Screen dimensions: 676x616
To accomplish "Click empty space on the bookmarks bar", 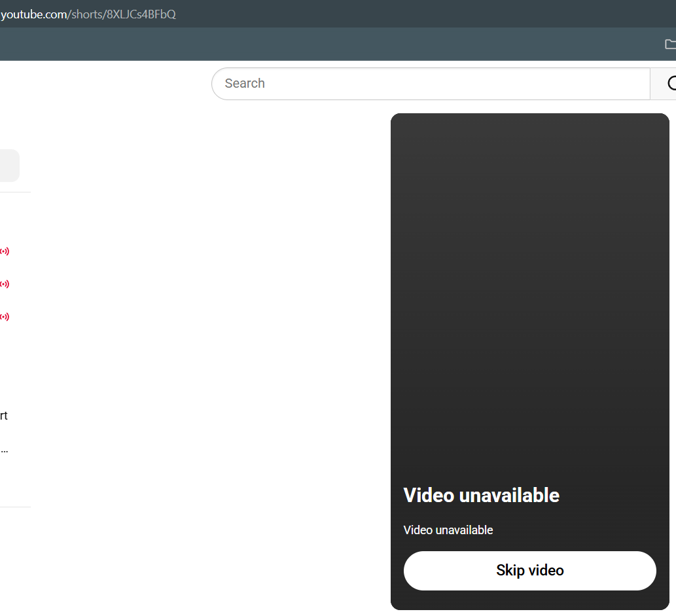I will point(327,44).
